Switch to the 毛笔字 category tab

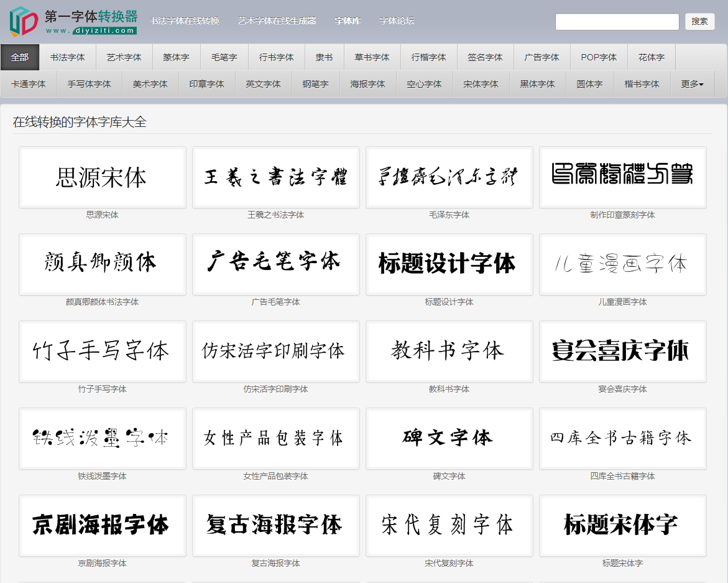pos(224,57)
